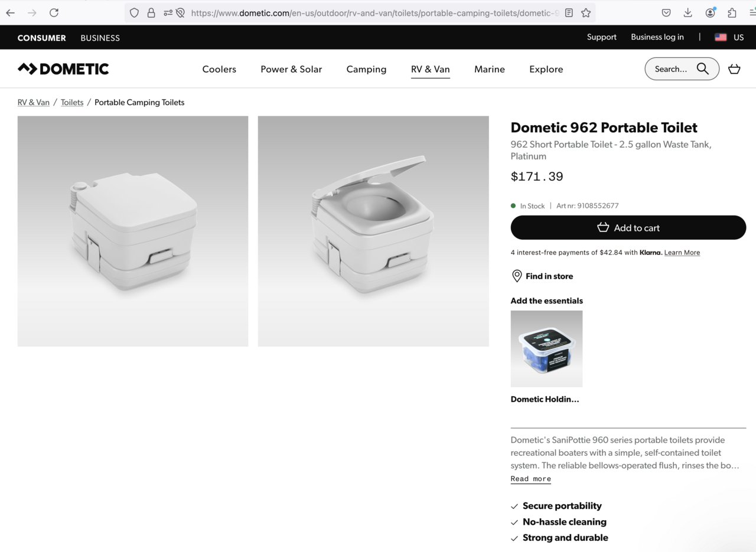The height and width of the screenshot is (552, 756).
Task: Follow the Klarna Learn More link
Action: (682, 253)
